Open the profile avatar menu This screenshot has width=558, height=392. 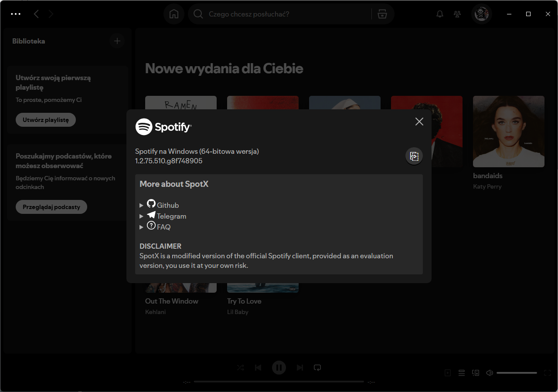coord(482,14)
